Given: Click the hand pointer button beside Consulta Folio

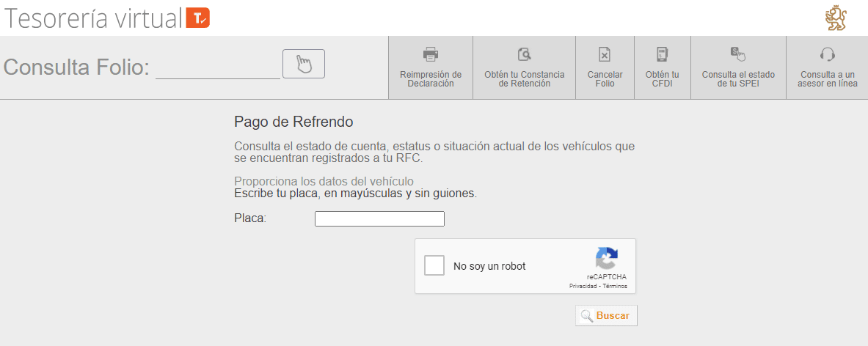Looking at the screenshot, I should 303,64.
